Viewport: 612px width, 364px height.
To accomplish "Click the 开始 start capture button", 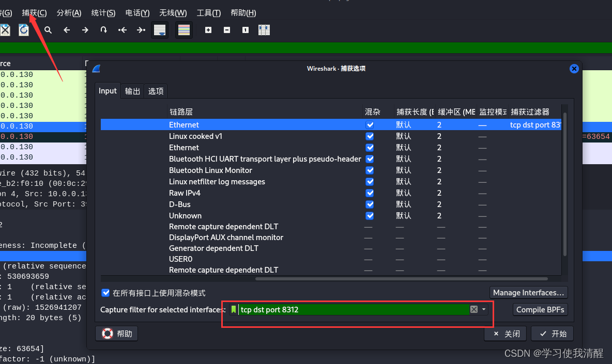I will pos(552,334).
